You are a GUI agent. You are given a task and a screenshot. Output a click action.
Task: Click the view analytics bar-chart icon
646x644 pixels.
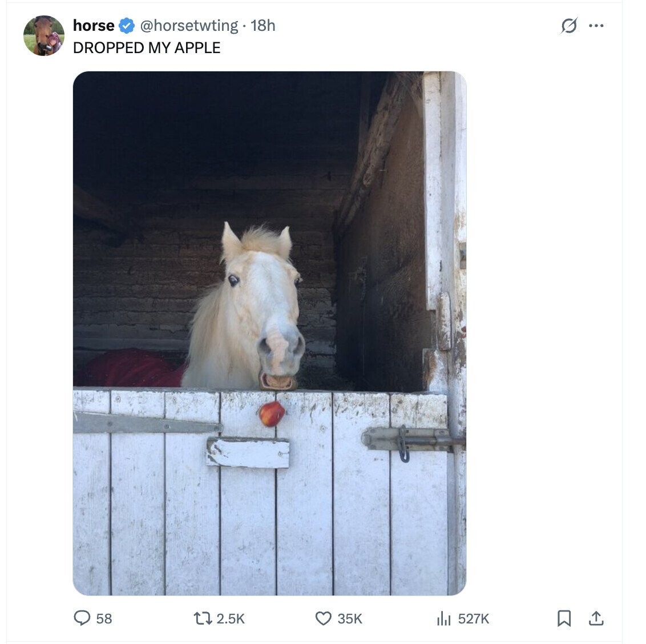[443, 618]
